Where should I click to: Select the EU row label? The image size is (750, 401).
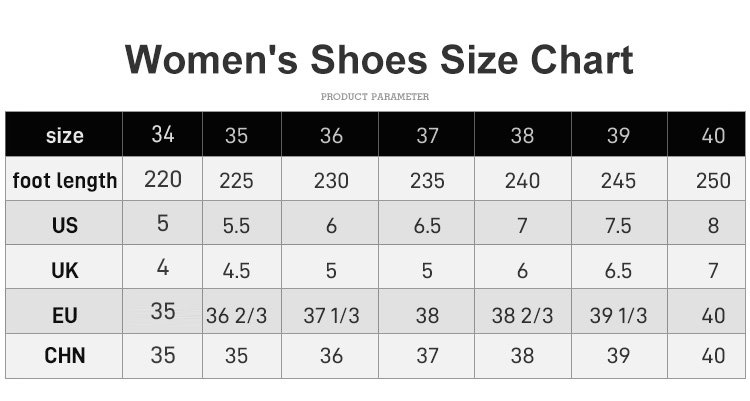tap(65, 315)
